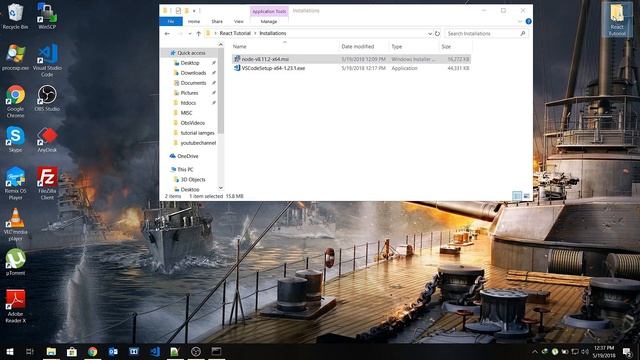Show hidden system tray icons
The image size is (640, 360).
[535, 351]
